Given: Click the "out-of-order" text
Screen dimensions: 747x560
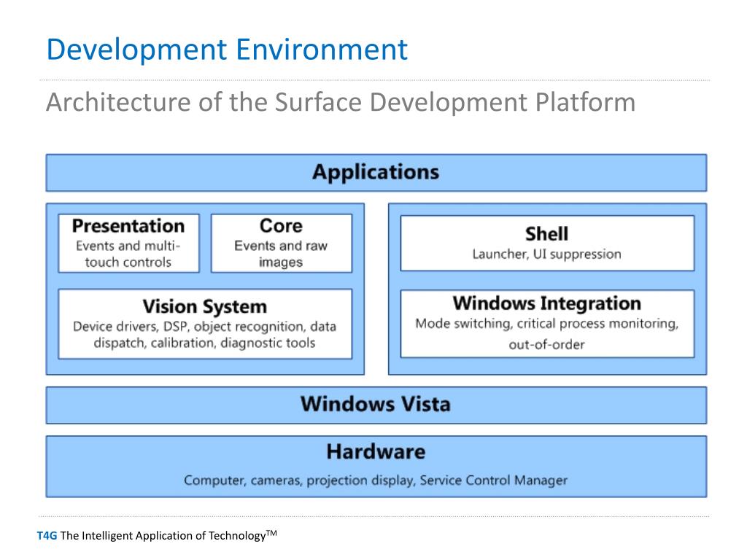Looking at the screenshot, I should [546, 344].
